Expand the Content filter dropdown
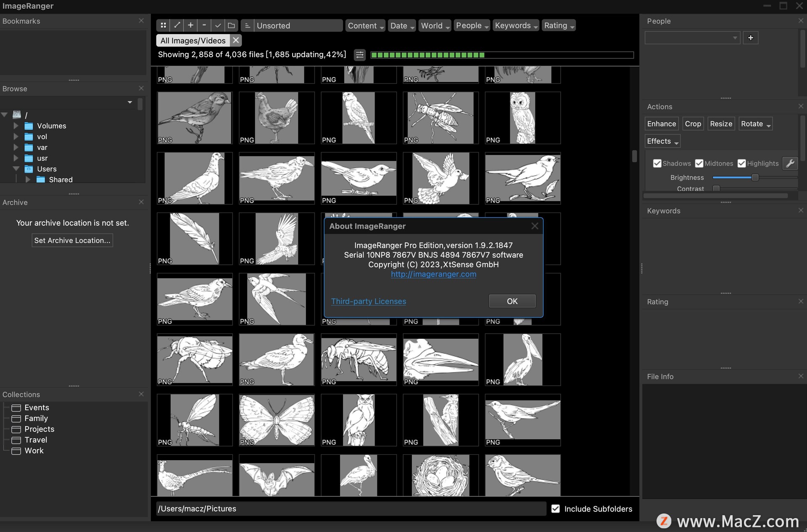 coord(364,25)
